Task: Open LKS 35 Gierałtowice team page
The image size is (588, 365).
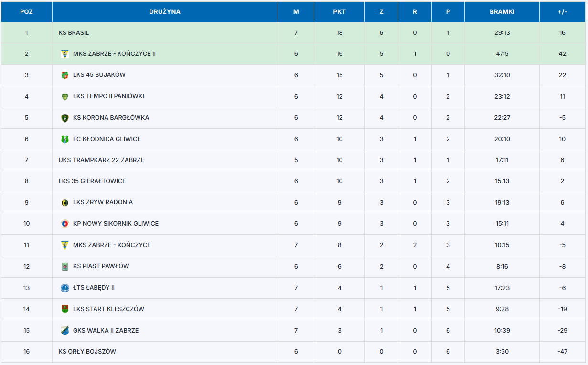Action: 92,181
